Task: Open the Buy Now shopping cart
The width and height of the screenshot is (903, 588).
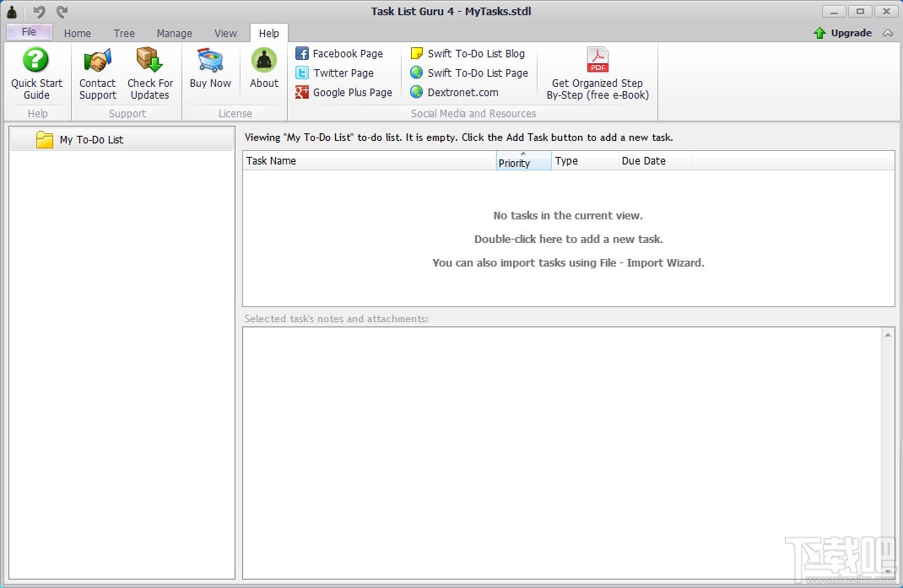Action: [210, 68]
